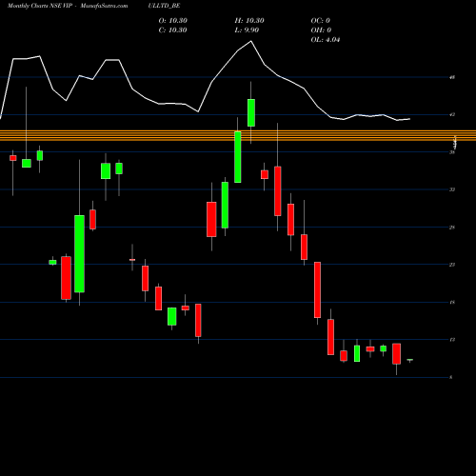Click the 'OL: 4.04' reading
Screen dimensions: 476x476
click(x=326, y=40)
